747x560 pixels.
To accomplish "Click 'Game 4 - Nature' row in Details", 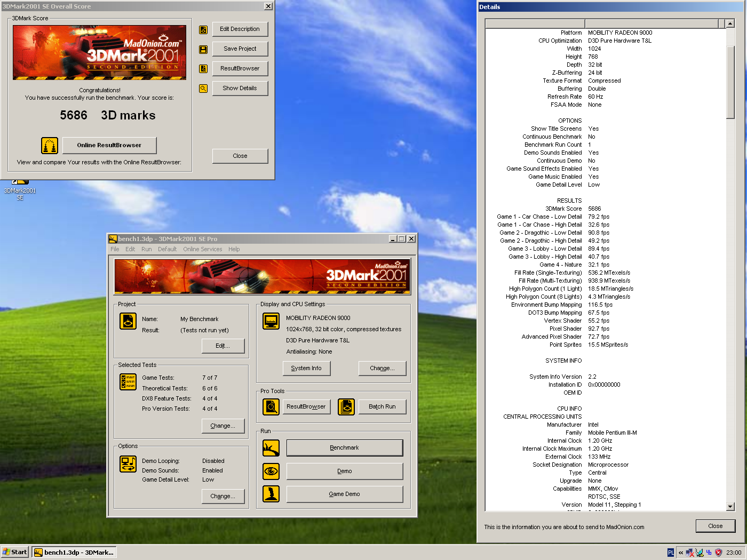I will (x=606, y=265).
